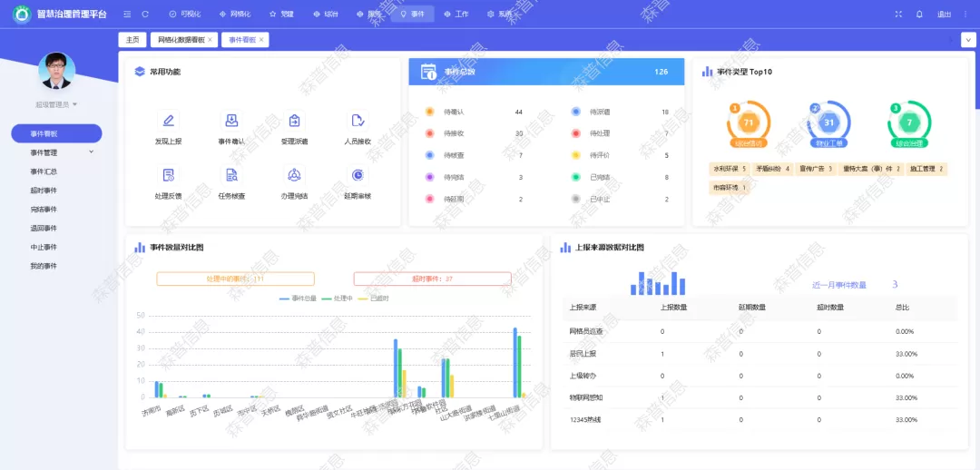The image size is (980, 470).
Task: Click the 12345热线 row in source table
Action: [760, 419]
